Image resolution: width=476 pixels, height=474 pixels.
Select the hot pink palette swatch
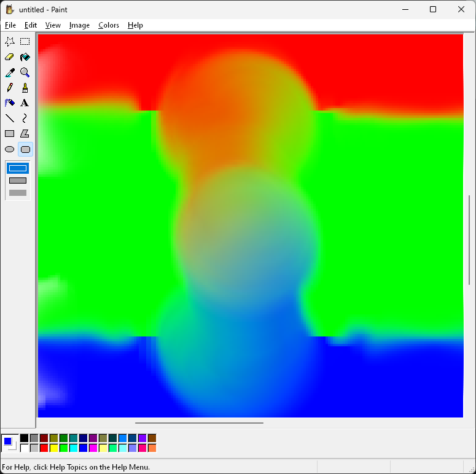pos(142,448)
